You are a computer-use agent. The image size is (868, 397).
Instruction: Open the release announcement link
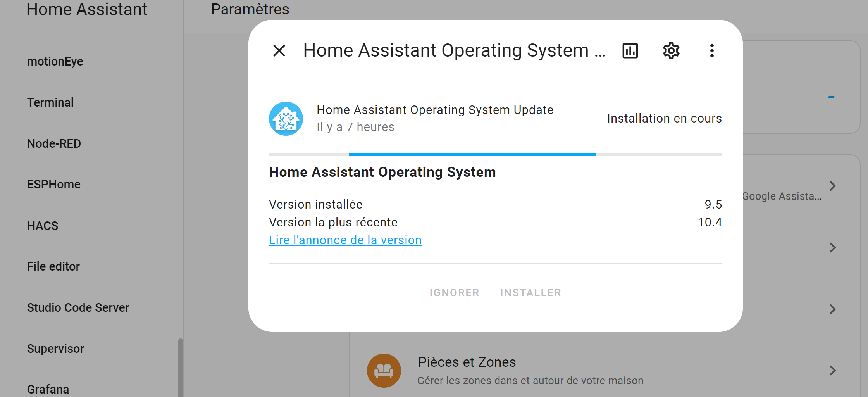tap(345, 240)
